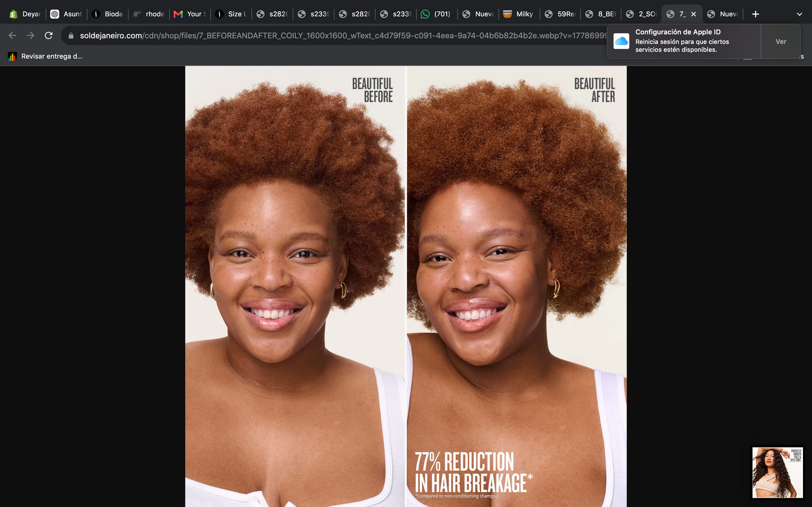Open the Revisar entrega bookmark
Screen dimensions: 812x507
click(x=45, y=56)
